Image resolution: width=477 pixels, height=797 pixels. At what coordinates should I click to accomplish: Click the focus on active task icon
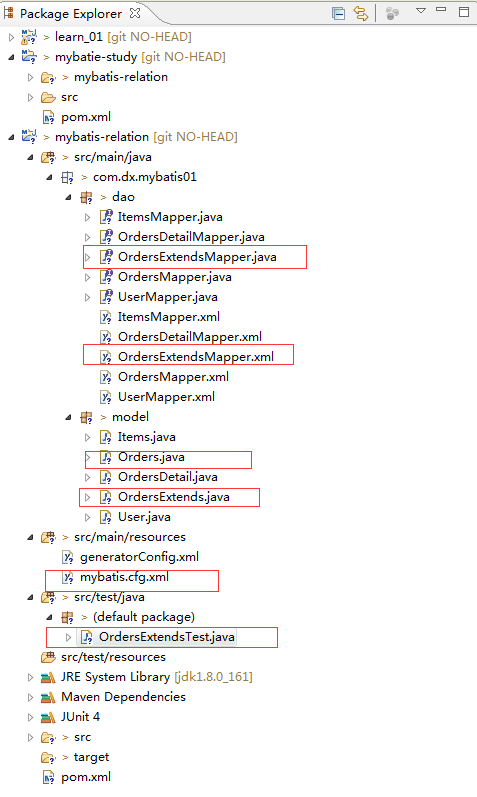tap(392, 14)
